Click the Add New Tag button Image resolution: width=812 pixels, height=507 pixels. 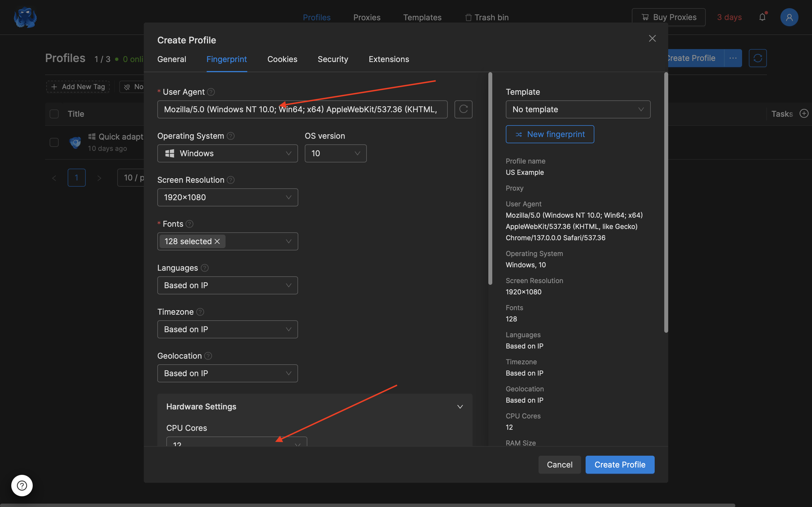click(78, 87)
